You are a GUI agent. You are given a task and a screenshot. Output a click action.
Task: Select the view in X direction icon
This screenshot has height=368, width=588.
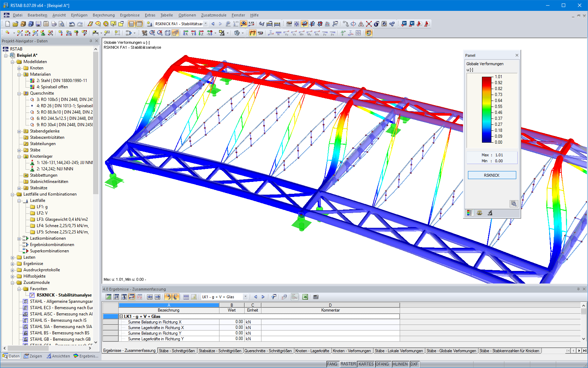[186, 33]
